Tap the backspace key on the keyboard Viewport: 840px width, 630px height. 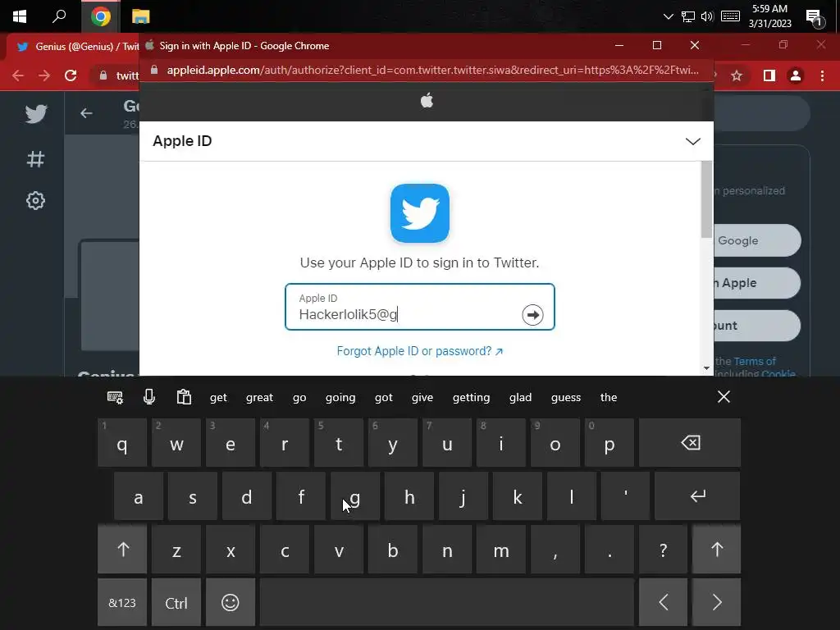tap(690, 443)
